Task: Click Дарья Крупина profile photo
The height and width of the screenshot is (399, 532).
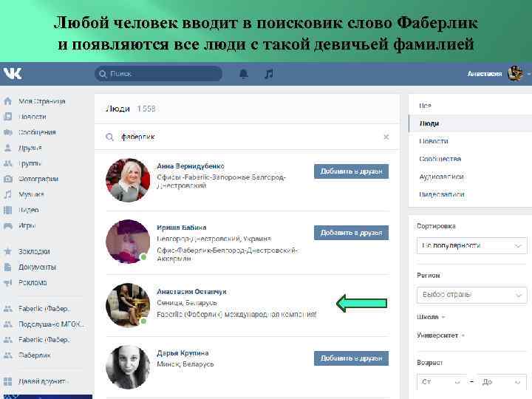Action: [x=128, y=367]
